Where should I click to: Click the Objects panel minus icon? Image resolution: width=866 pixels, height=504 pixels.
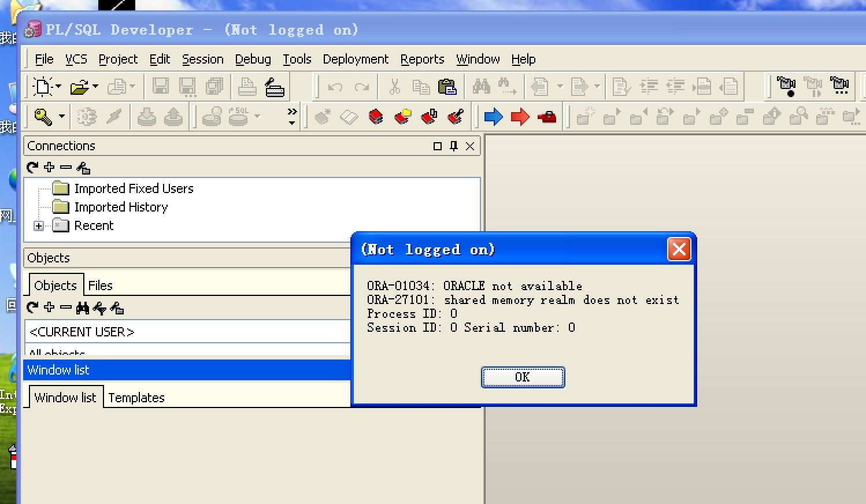[66, 307]
